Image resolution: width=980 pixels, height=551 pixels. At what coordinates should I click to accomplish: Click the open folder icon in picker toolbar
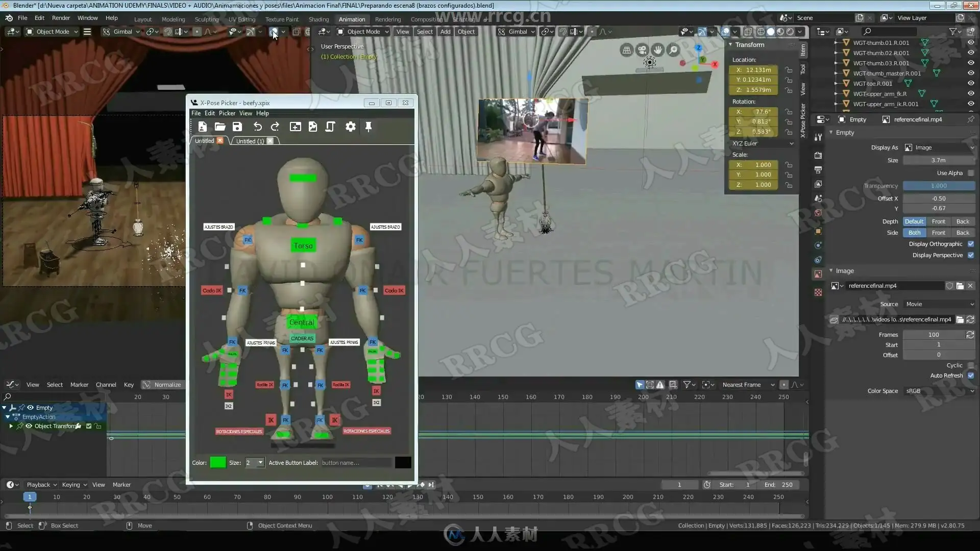coord(220,127)
